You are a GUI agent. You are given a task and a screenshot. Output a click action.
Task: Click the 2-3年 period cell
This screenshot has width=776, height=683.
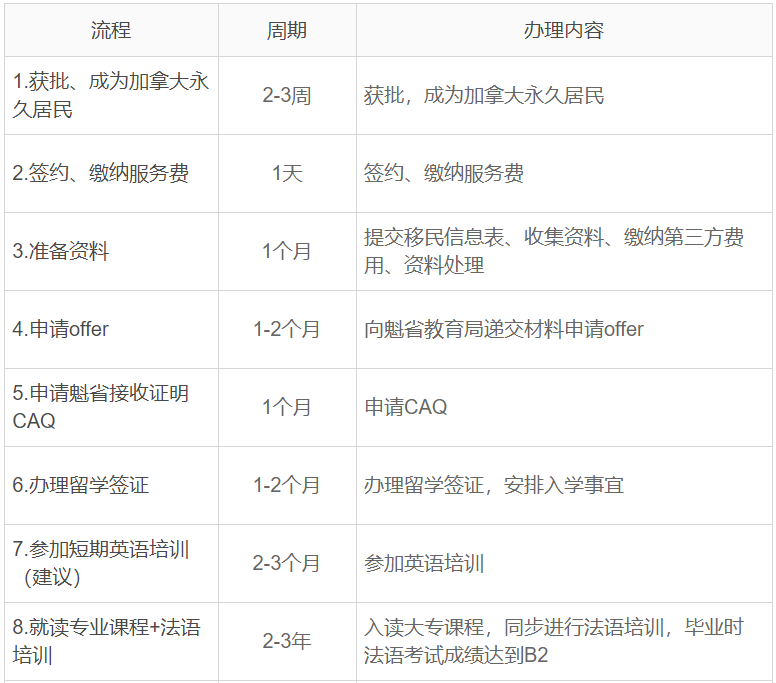tap(287, 641)
